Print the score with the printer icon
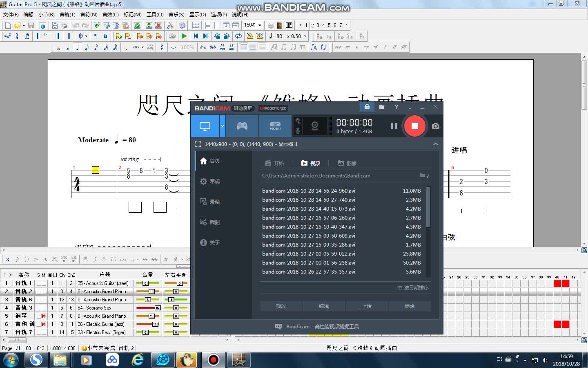 (64, 25)
